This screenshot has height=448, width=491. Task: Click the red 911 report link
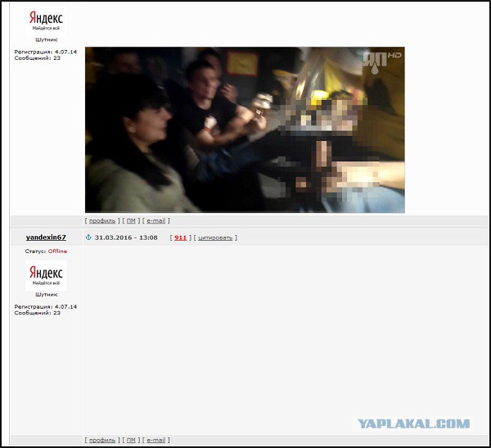click(180, 238)
